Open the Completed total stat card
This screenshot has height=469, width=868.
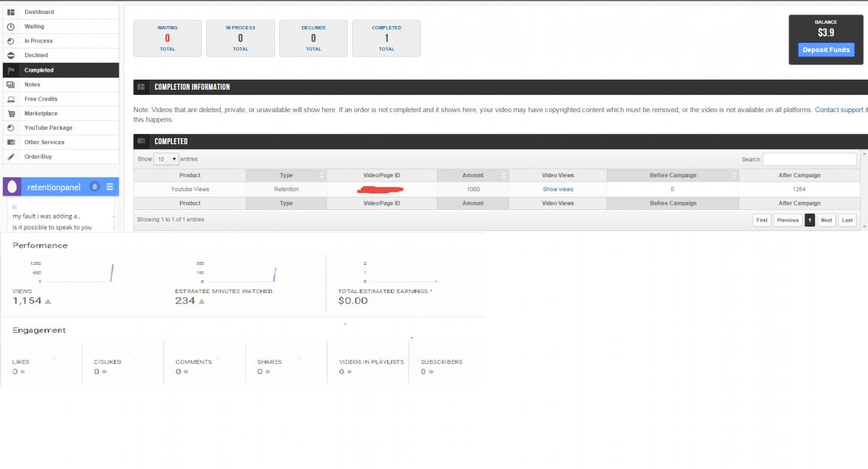(x=386, y=38)
